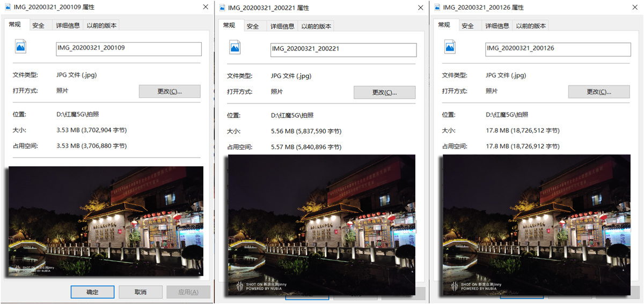Click title bar icon of IMG_20200321_200126 属性 window

(437, 8)
